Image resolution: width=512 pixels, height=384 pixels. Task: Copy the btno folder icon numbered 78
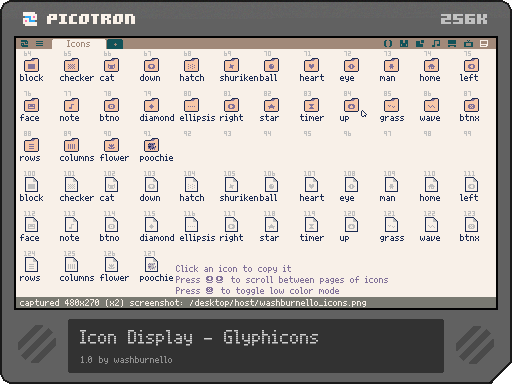point(111,105)
